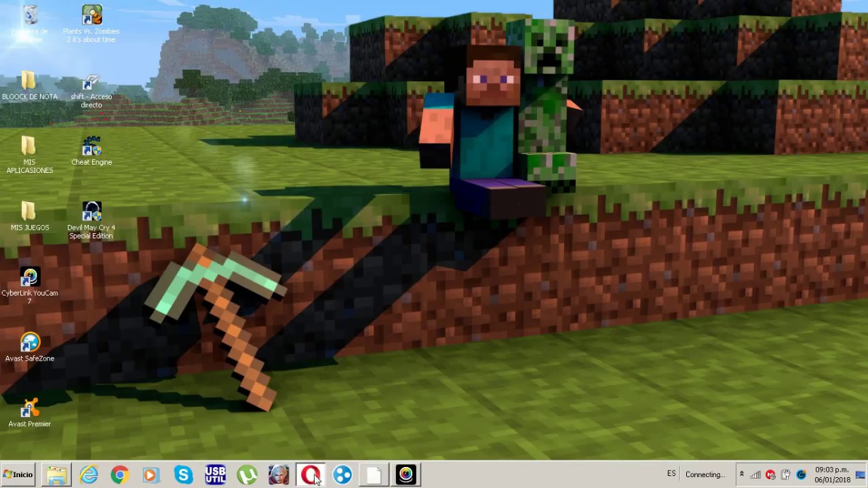This screenshot has height=488, width=868.
Task: Open CyberLink YouCam 7 shortcut
Action: [x=29, y=285]
